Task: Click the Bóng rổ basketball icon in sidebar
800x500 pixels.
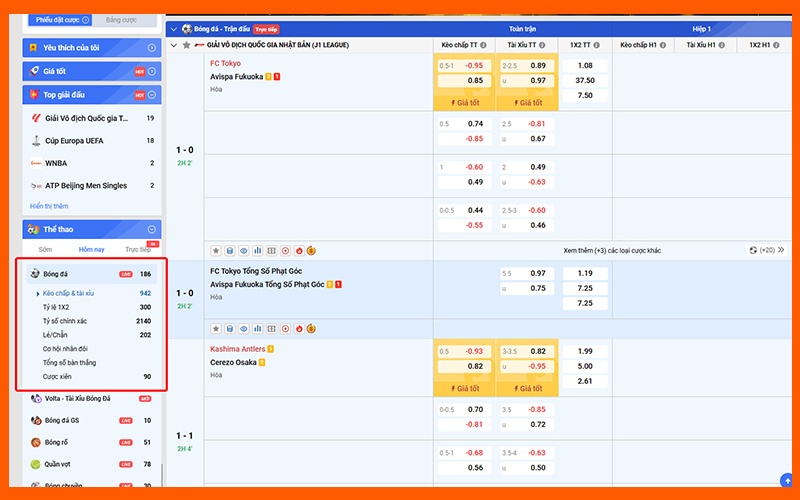Action: (36, 442)
